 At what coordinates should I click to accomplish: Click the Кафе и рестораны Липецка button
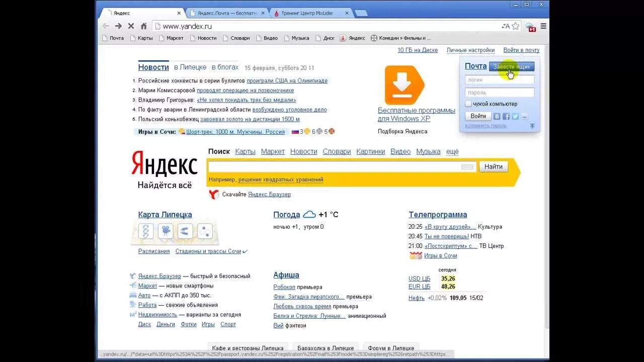click(x=248, y=348)
